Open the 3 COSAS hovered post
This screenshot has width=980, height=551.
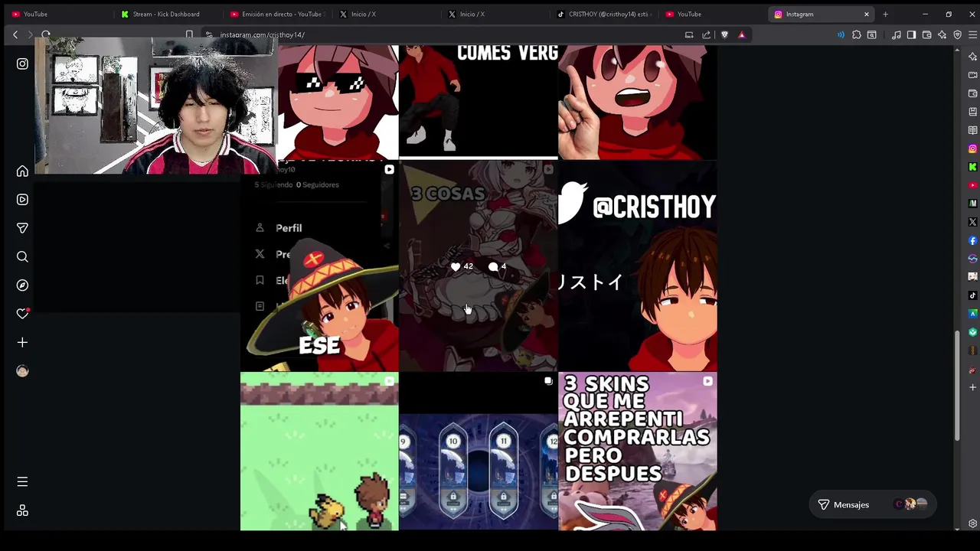[479, 266]
